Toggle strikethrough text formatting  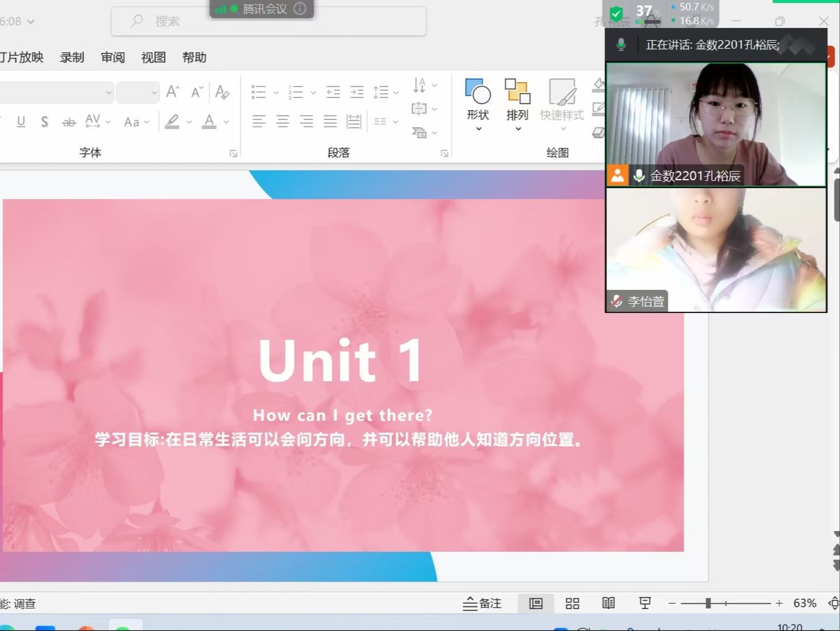[69, 122]
